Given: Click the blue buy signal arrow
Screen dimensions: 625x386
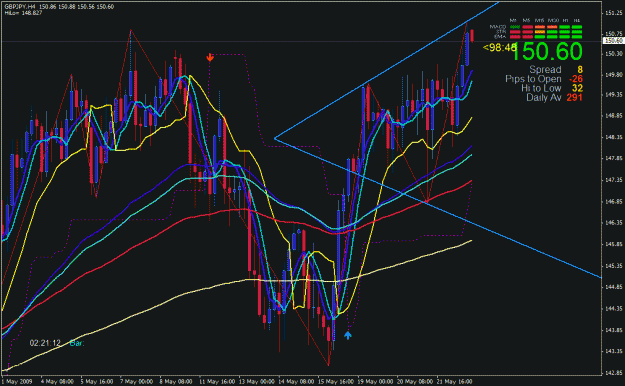Looking at the screenshot, I should coord(348,335).
